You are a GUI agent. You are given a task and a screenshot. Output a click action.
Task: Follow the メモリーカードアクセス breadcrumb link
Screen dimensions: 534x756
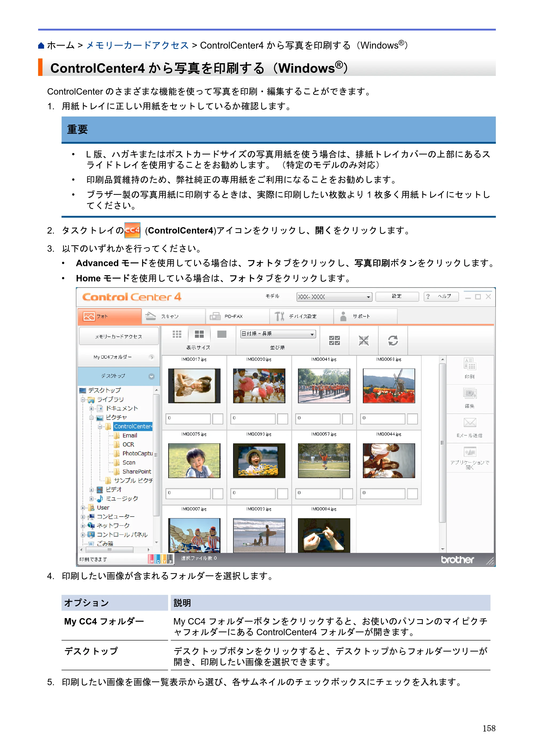click(137, 45)
